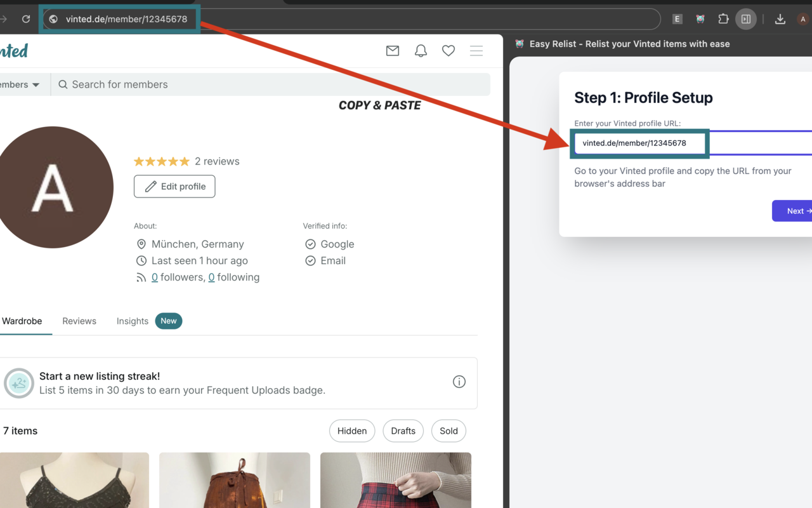Viewport: 812px width, 508px height.
Task: Toggle the browser side panel icon
Action: (745, 19)
